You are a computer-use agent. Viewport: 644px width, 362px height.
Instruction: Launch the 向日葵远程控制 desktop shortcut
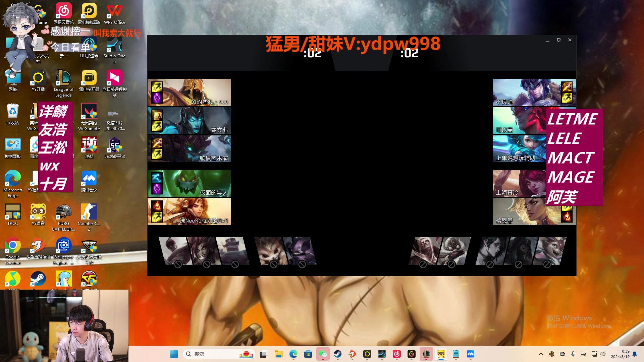click(x=115, y=83)
